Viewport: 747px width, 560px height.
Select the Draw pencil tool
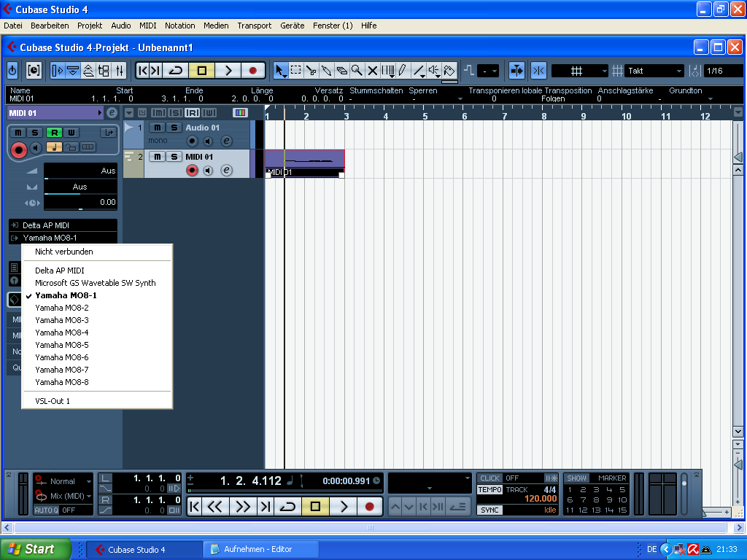(403, 71)
